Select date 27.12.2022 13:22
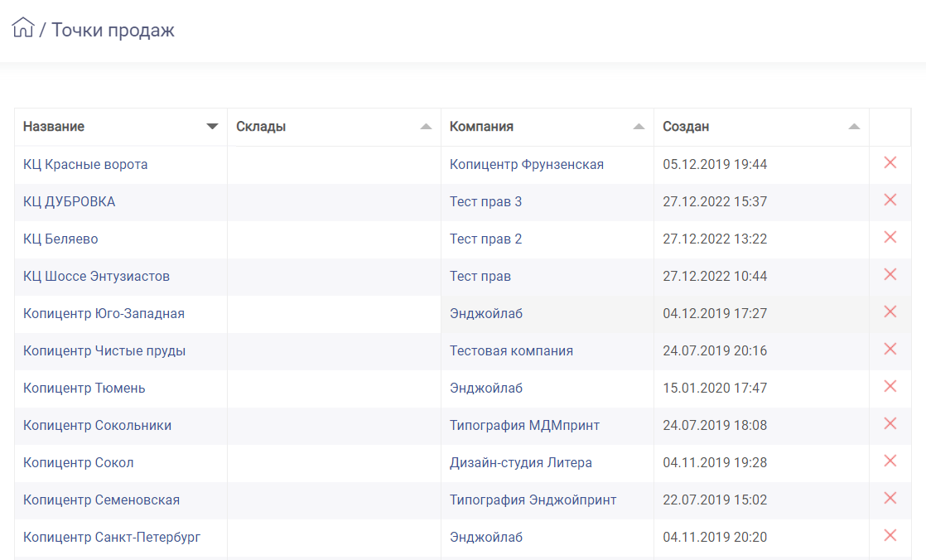This screenshot has height=560, width=926. pos(715,239)
